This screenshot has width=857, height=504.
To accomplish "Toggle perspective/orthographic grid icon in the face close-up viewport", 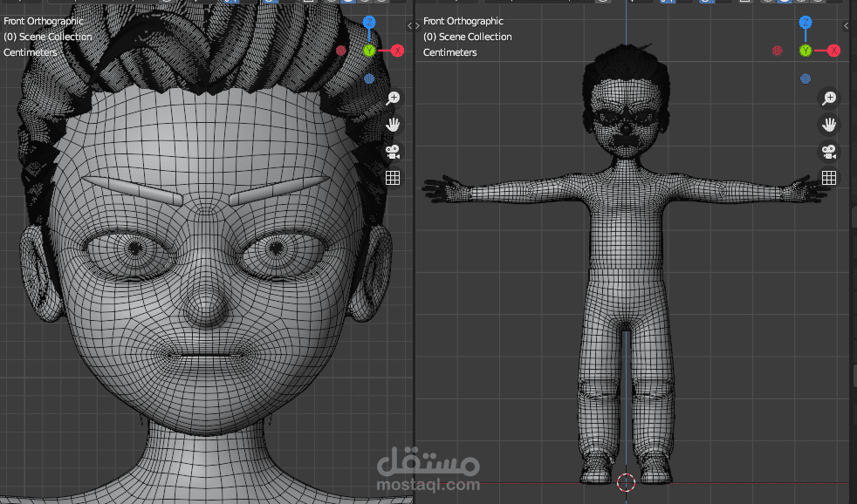I will click(393, 178).
